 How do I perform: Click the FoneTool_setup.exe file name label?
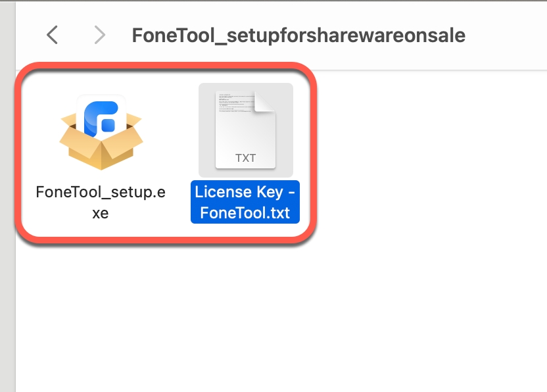pos(101,192)
